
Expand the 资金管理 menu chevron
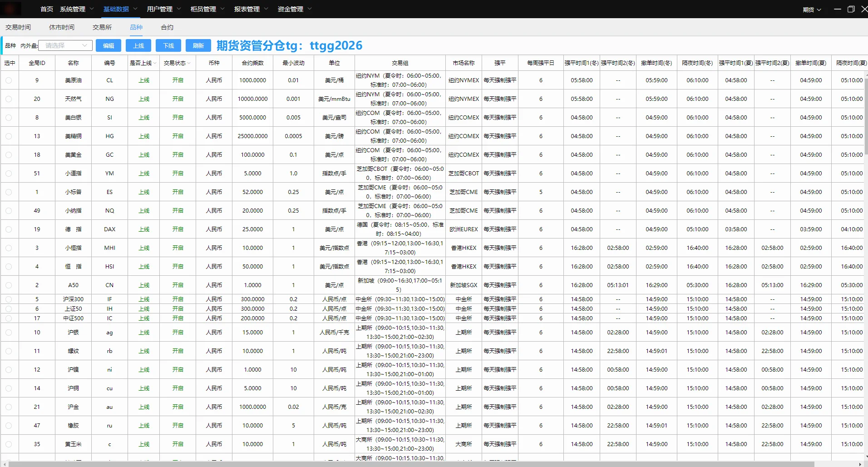pos(311,9)
